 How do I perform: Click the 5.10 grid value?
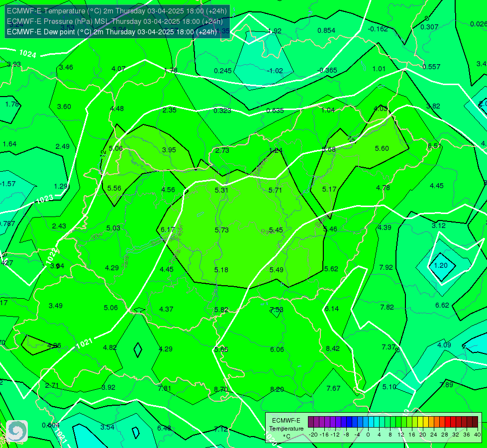click(389, 387)
